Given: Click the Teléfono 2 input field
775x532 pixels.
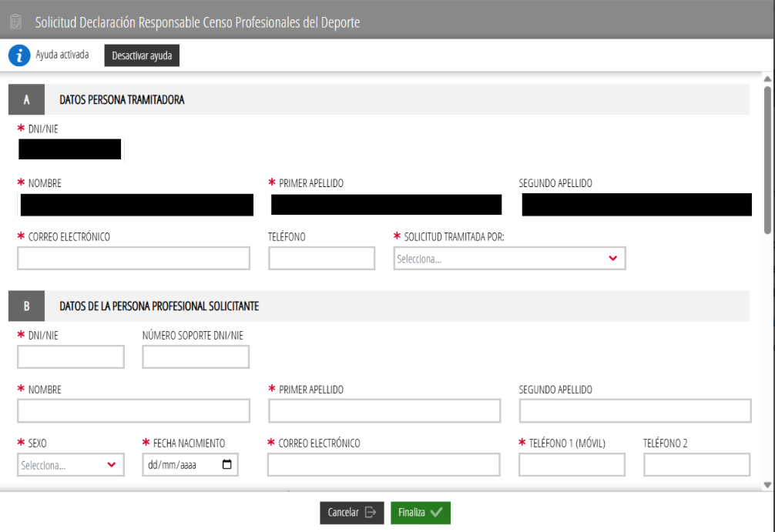Looking at the screenshot, I should pyautogui.click(x=696, y=465).
